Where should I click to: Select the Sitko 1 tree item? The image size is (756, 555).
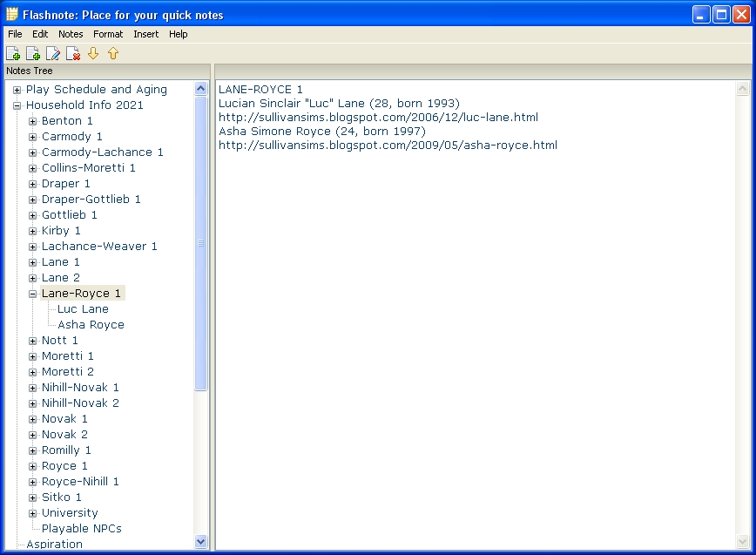point(62,497)
